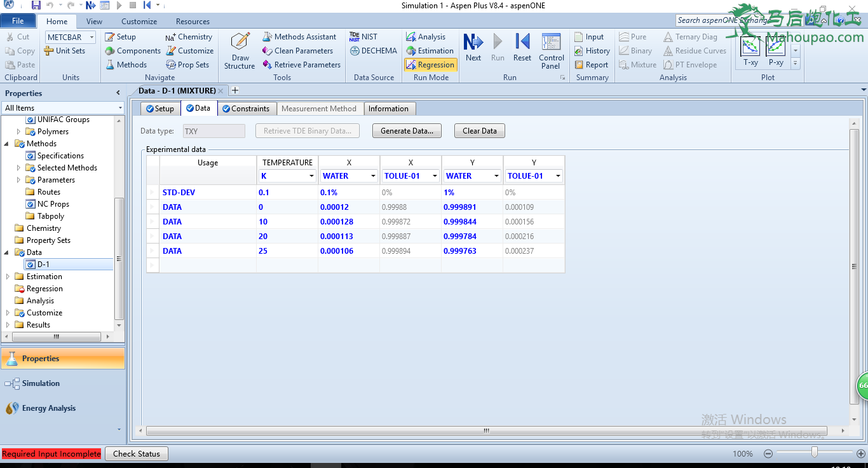Screen dimensions: 868x468
Task: Open Unit Sets in Units group
Action: [64, 51]
